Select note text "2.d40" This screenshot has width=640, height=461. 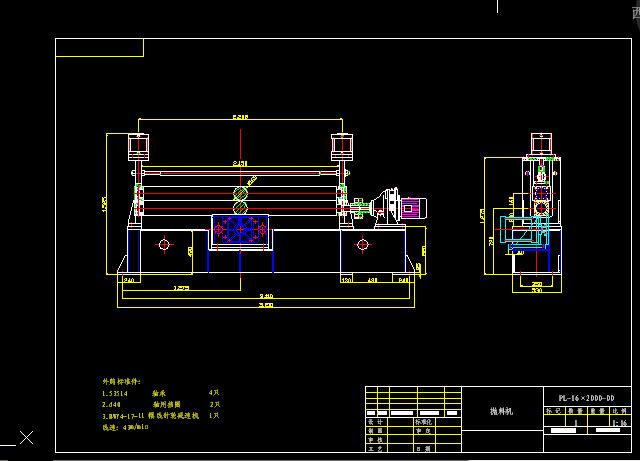tap(111, 405)
